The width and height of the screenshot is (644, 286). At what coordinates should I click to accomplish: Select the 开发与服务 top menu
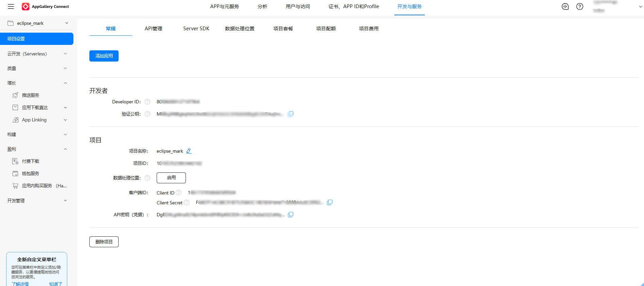coord(410,6)
